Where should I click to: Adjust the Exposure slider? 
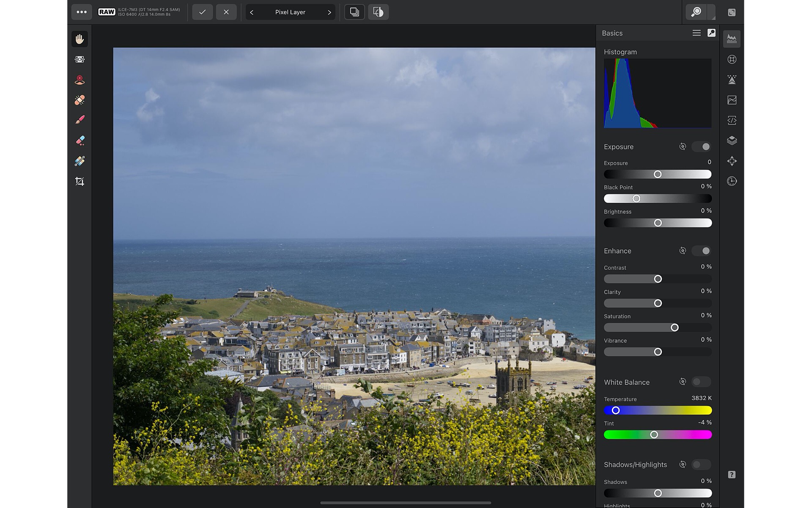[x=658, y=174]
